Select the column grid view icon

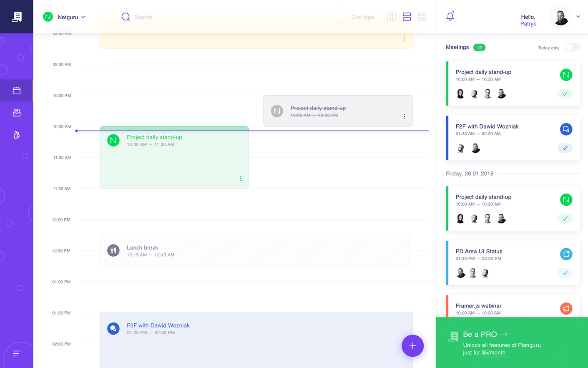[391, 17]
